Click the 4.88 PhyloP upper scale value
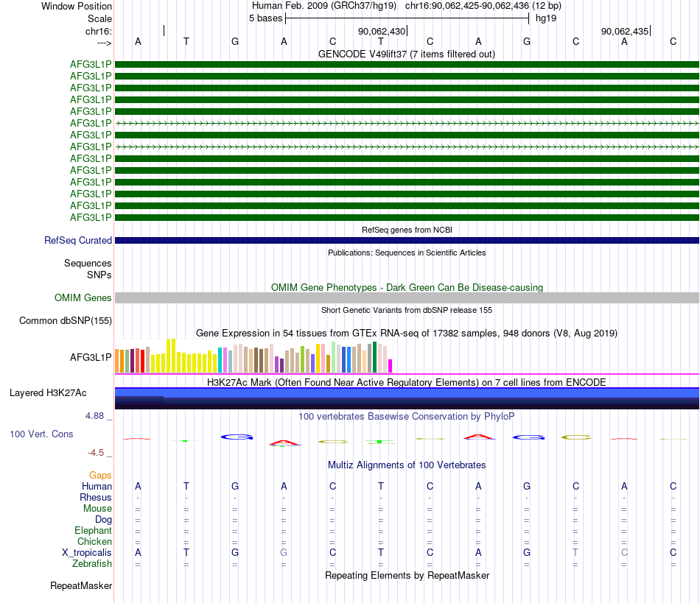The height and width of the screenshot is (603, 700). (94, 416)
